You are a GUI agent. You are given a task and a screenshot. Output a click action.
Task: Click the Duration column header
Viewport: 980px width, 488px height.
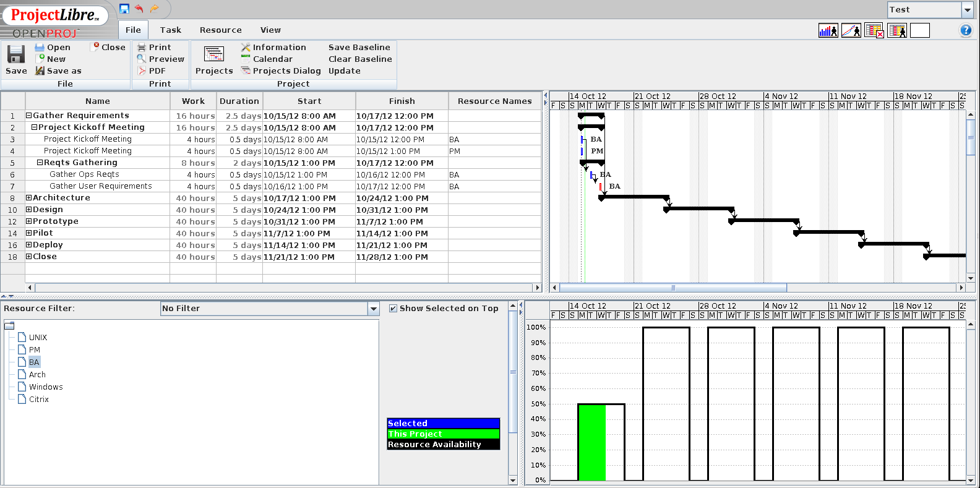click(239, 101)
